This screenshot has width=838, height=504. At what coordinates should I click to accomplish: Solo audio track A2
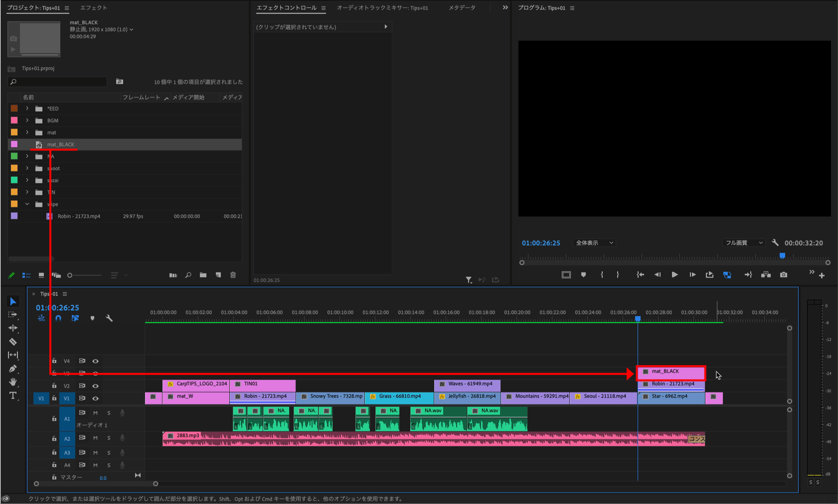point(109,438)
